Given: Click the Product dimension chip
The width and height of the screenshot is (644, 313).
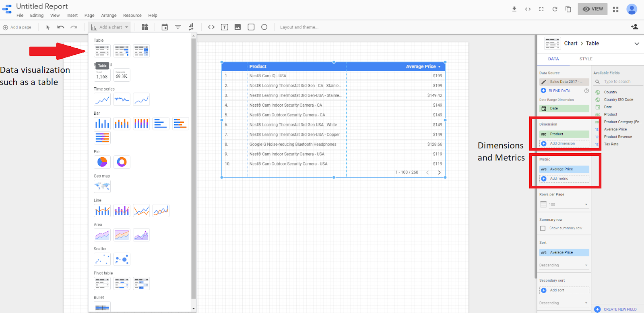Looking at the screenshot, I should pos(564,134).
